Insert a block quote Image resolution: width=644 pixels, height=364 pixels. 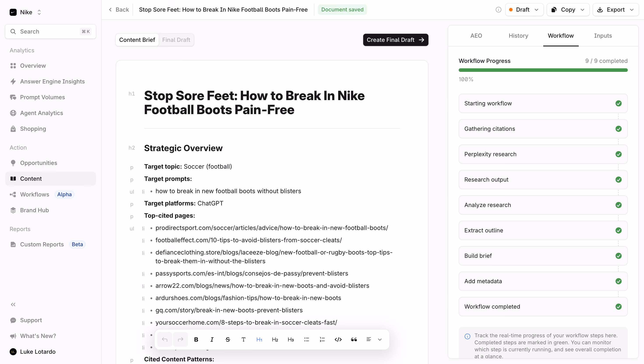(354, 339)
